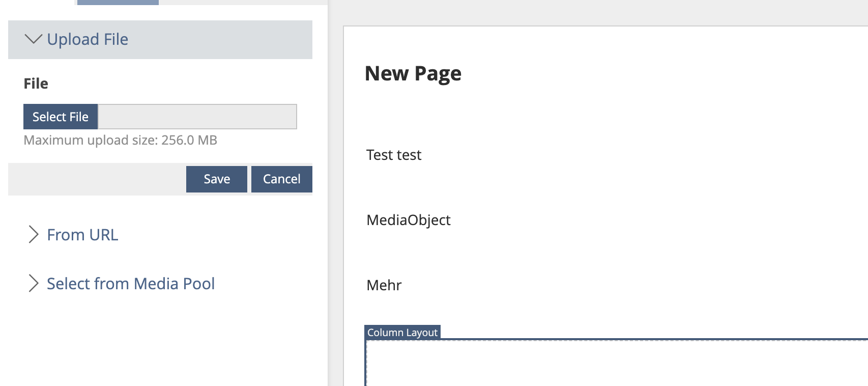Image resolution: width=868 pixels, height=386 pixels.
Task: Cancel the file upload
Action: [281, 179]
